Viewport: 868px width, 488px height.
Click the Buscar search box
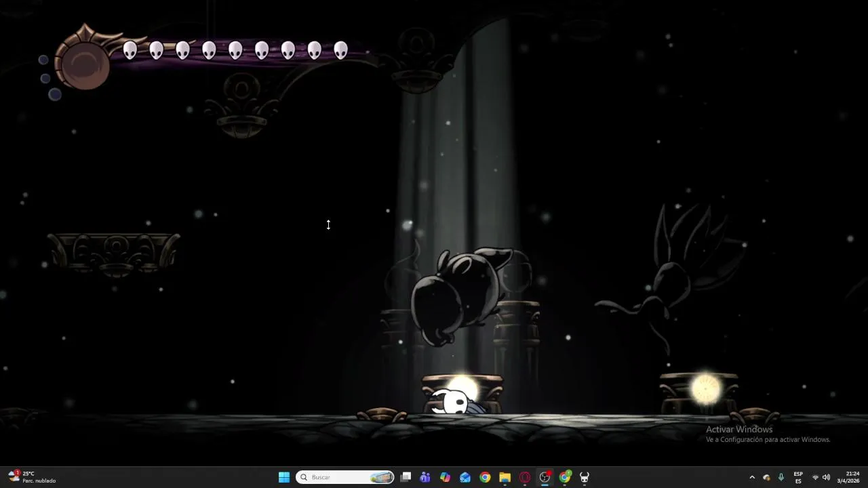pos(346,477)
